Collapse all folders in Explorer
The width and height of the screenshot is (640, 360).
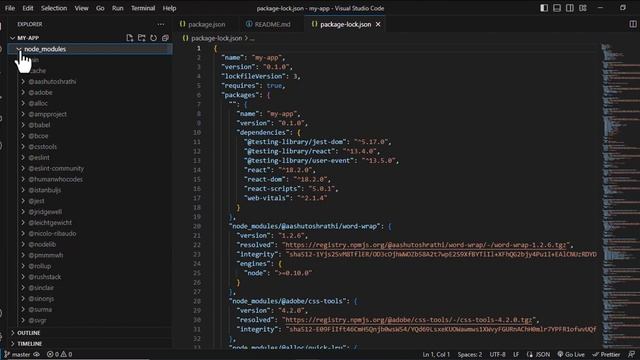point(165,38)
